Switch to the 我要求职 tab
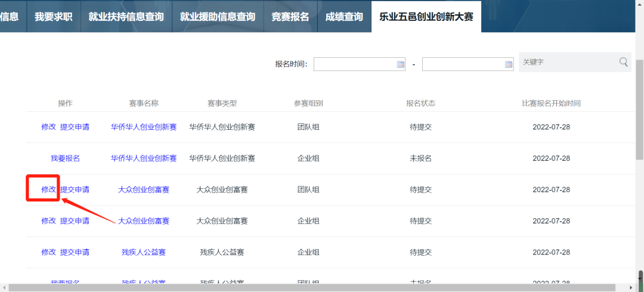This screenshot has height=292, width=644. (x=54, y=17)
